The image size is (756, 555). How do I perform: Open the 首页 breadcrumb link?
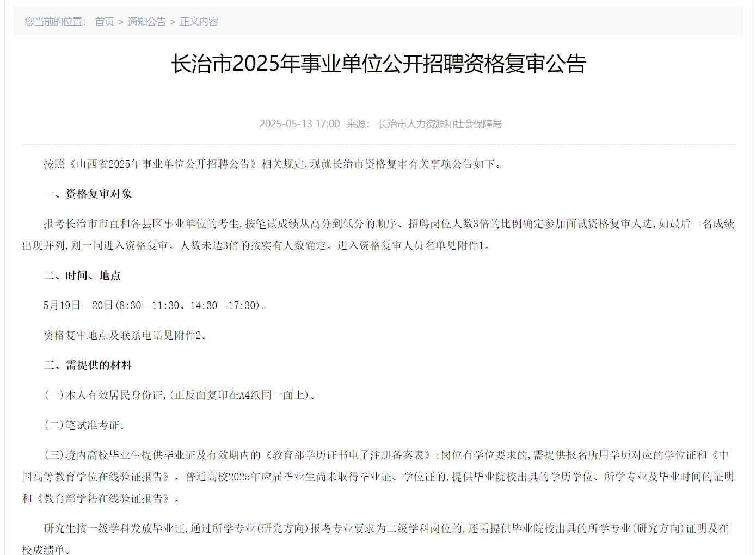105,22
